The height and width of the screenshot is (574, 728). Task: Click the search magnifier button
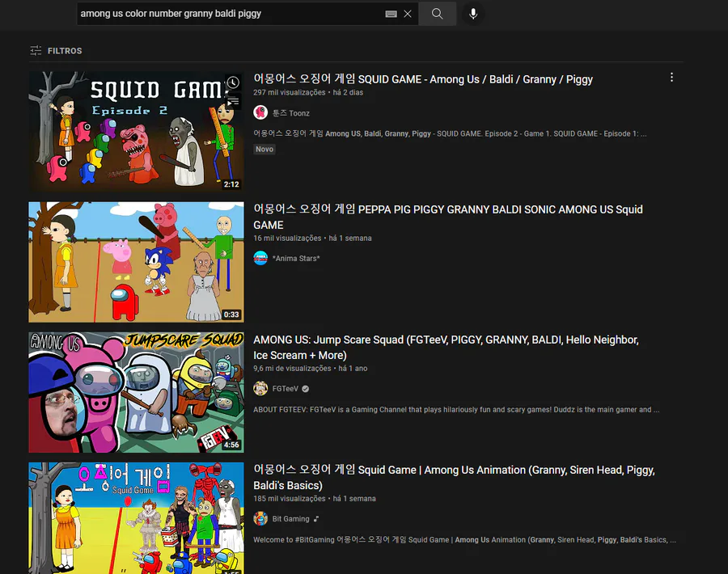pos(437,14)
